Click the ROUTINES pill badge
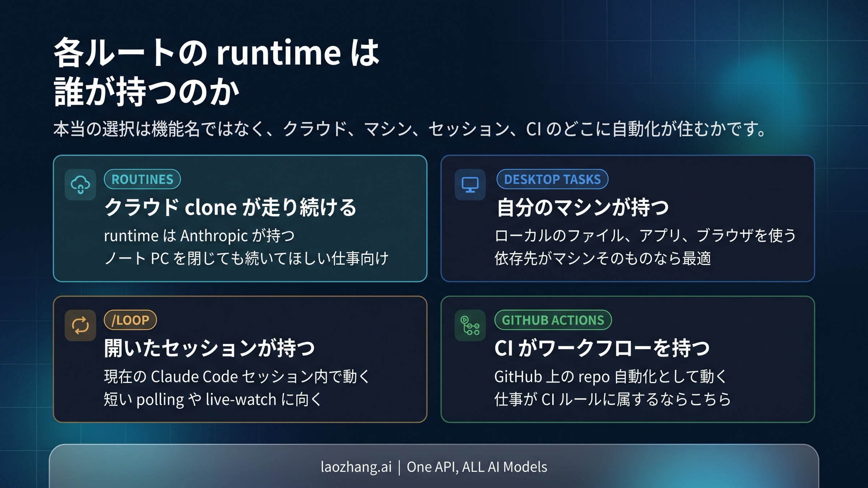868x488 pixels. coord(142,179)
